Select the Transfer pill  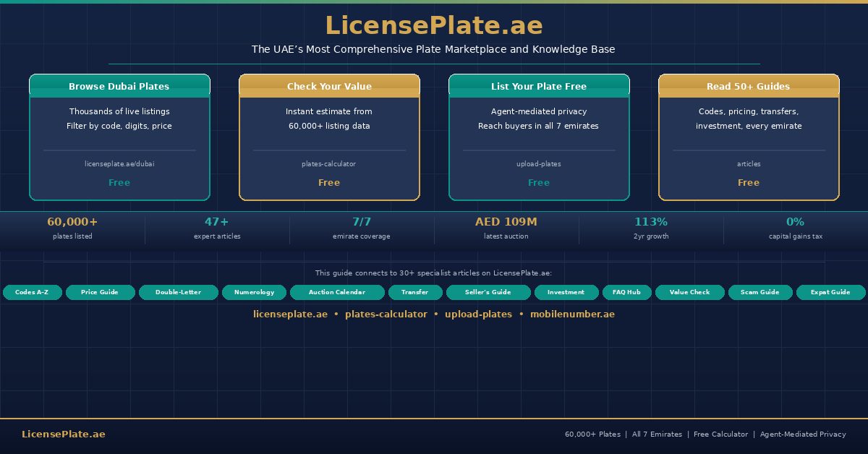414,292
